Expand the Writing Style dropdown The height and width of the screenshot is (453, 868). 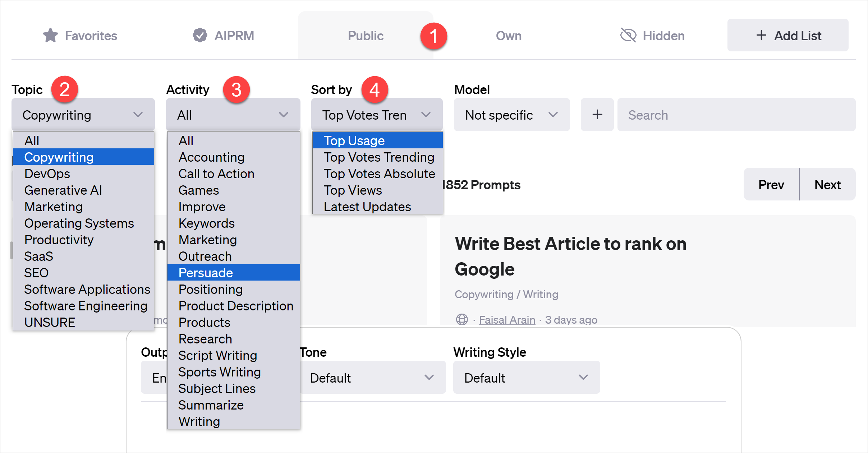[x=526, y=378]
